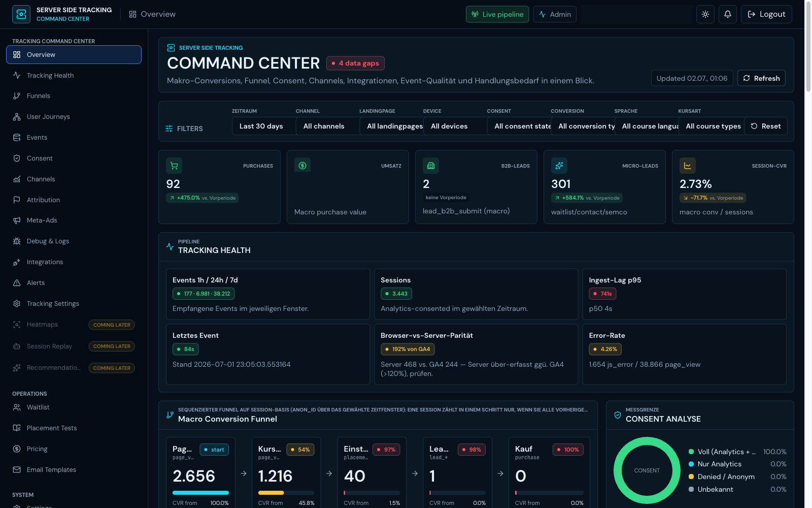Open Placement Tests in Operations
The height and width of the screenshot is (508, 812).
[74, 428]
